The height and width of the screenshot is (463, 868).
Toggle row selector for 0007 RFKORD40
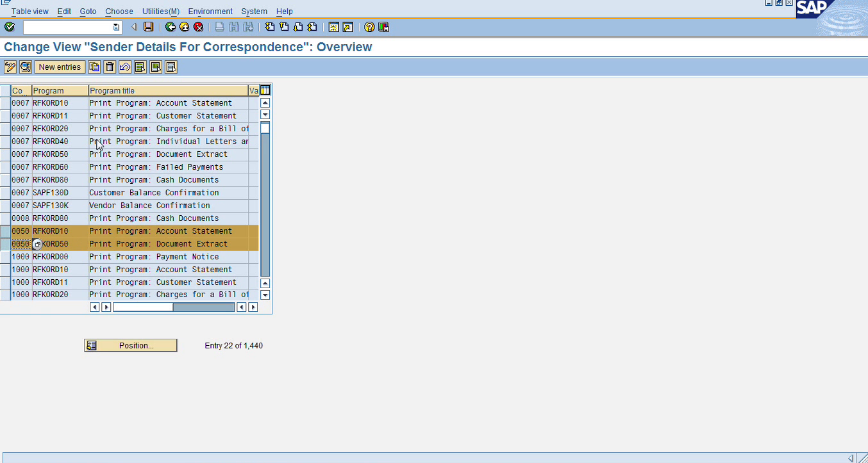tap(5, 142)
